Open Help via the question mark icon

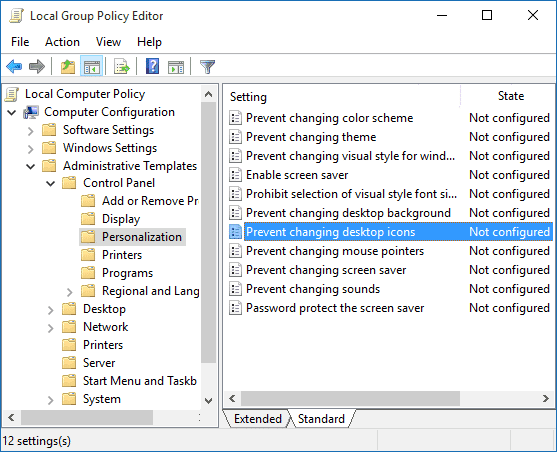click(152, 66)
